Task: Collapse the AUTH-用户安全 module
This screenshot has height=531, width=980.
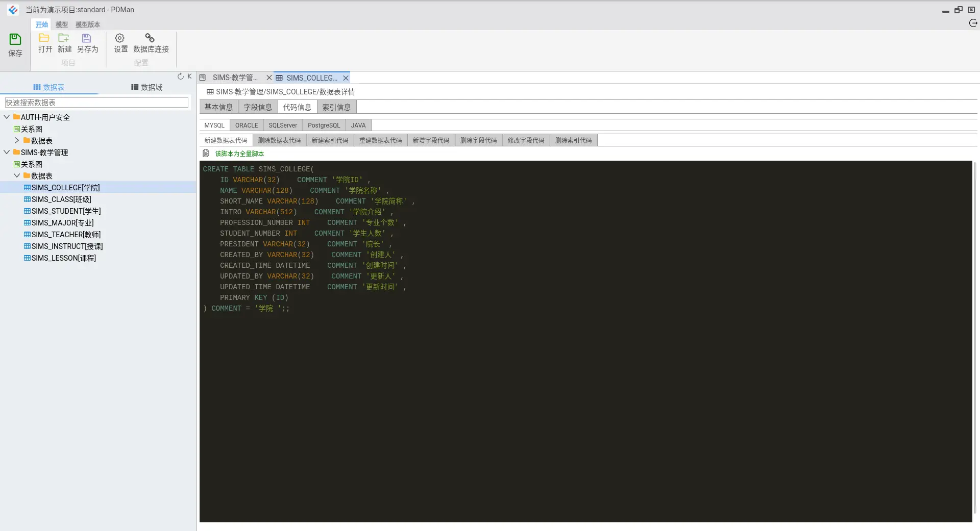Action: point(7,117)
